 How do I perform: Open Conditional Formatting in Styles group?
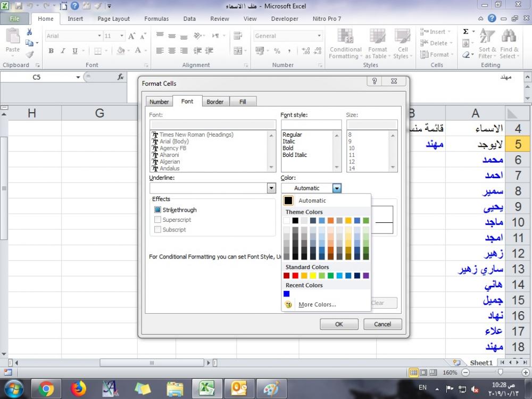point(345,44)
